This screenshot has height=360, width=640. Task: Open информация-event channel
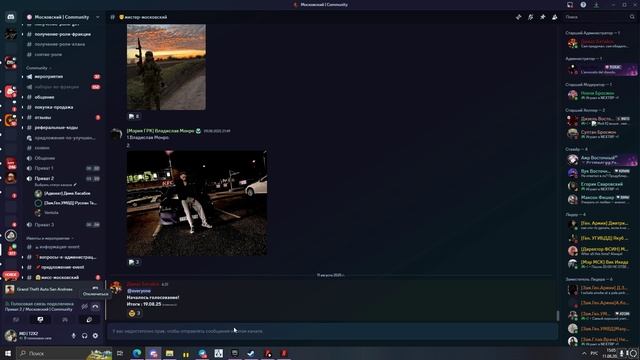point(62,247)
